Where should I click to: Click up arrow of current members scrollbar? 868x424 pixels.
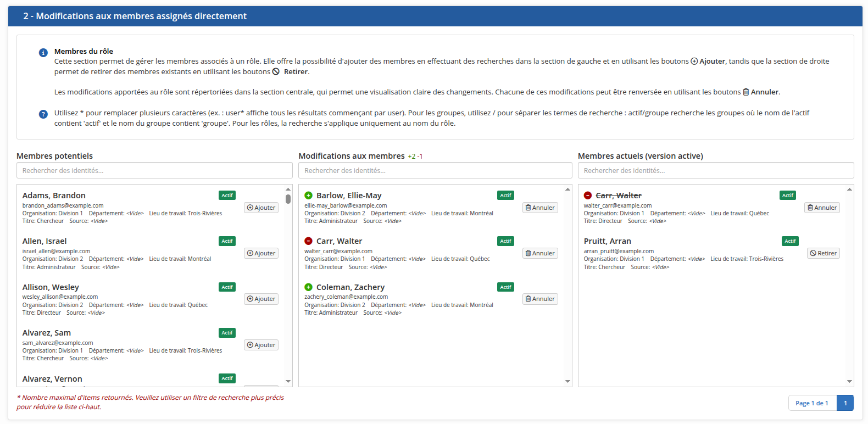coord(849,189)
